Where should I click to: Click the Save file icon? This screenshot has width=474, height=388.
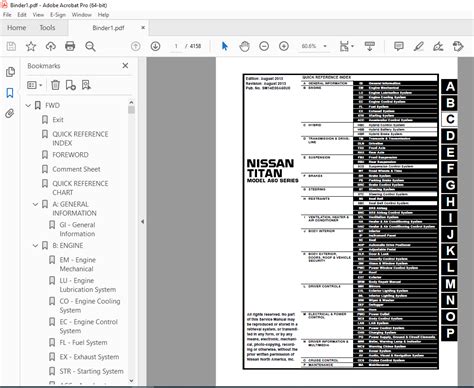11,46
